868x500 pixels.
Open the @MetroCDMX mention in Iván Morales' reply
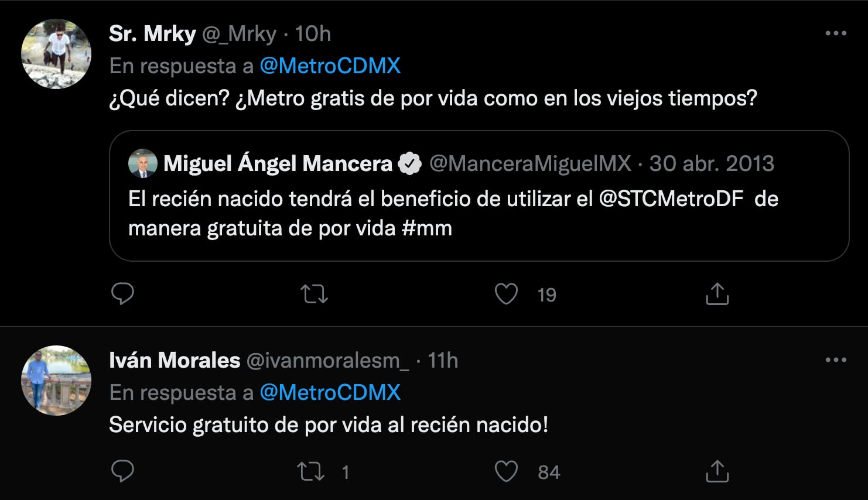[330, 392]
